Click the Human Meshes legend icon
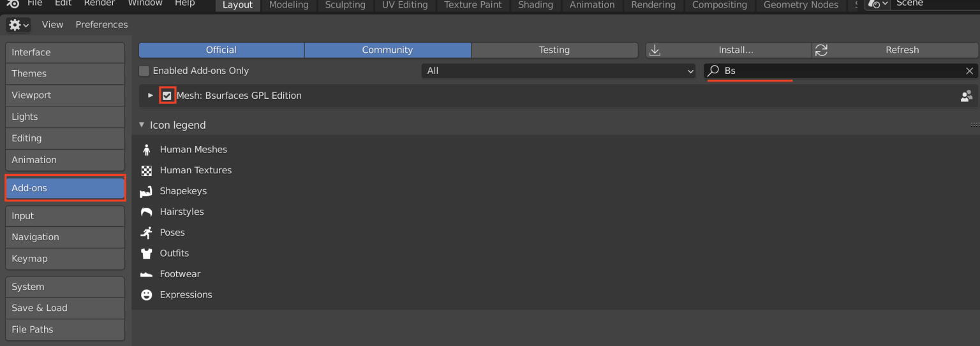Viewport: 980px width, 346px height. point(147,150)
